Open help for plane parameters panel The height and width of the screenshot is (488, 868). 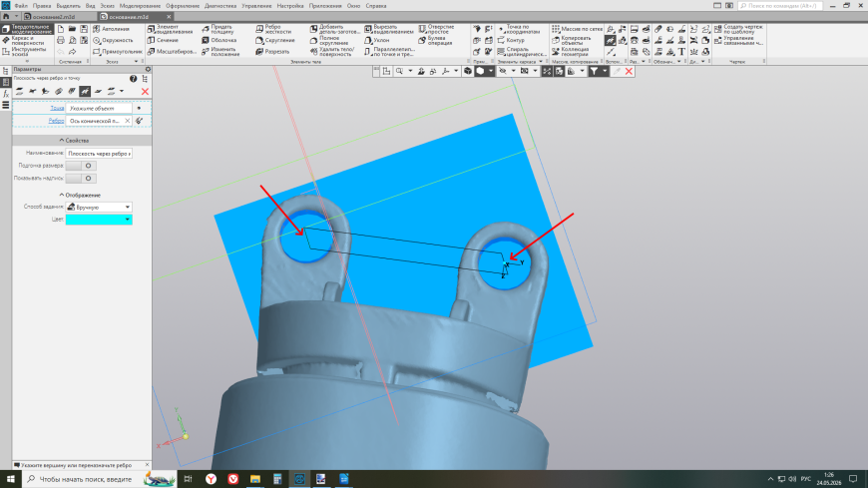coord(133,79)
